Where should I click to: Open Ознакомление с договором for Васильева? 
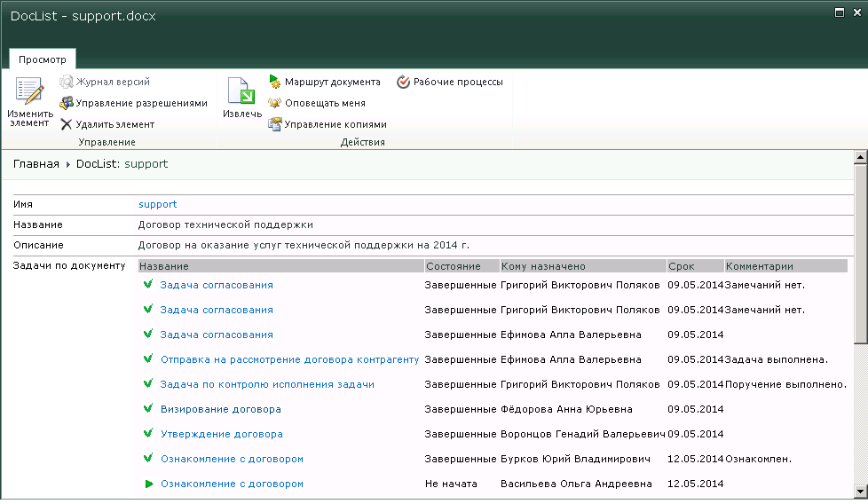click(232, 484)
